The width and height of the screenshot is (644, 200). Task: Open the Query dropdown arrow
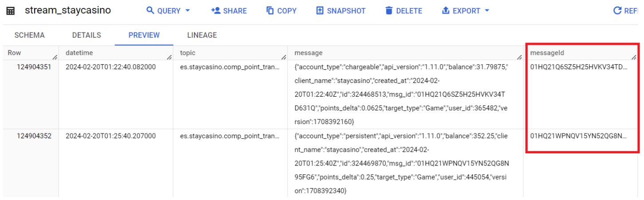[187, 11]
